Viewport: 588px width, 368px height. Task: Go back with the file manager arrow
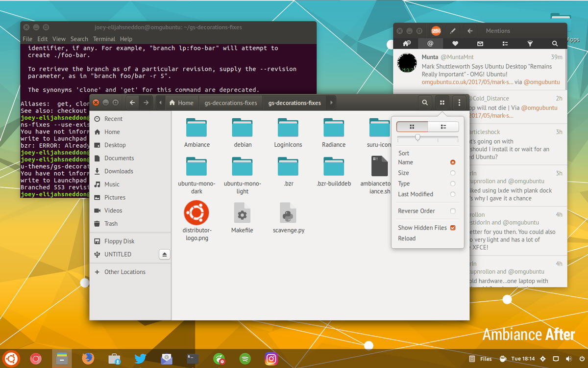click(132, 103)
